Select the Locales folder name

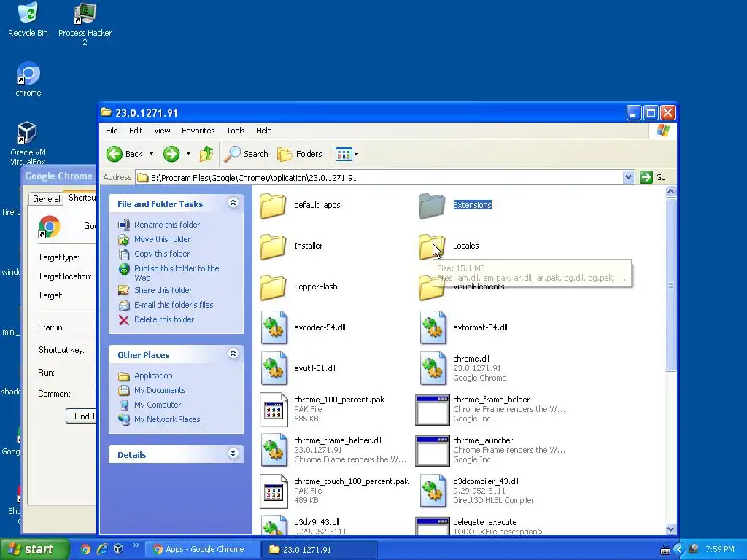(x=465, y=246)
